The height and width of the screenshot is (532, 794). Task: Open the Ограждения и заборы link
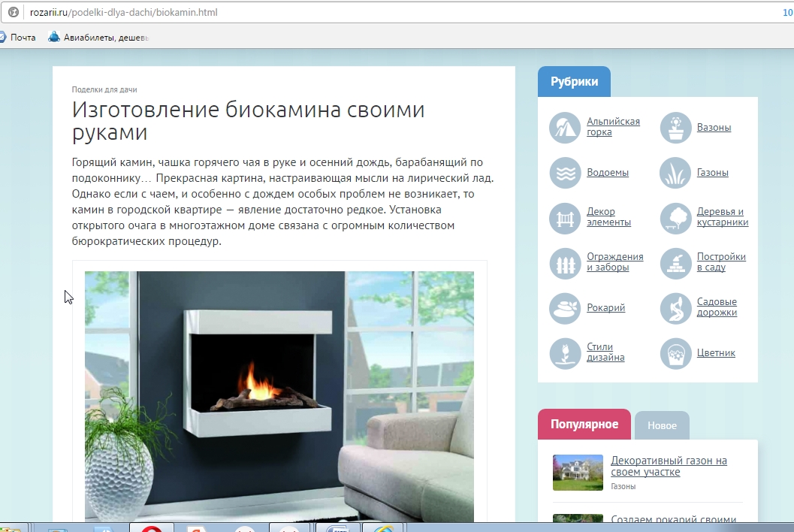click(x=614, y=262)
